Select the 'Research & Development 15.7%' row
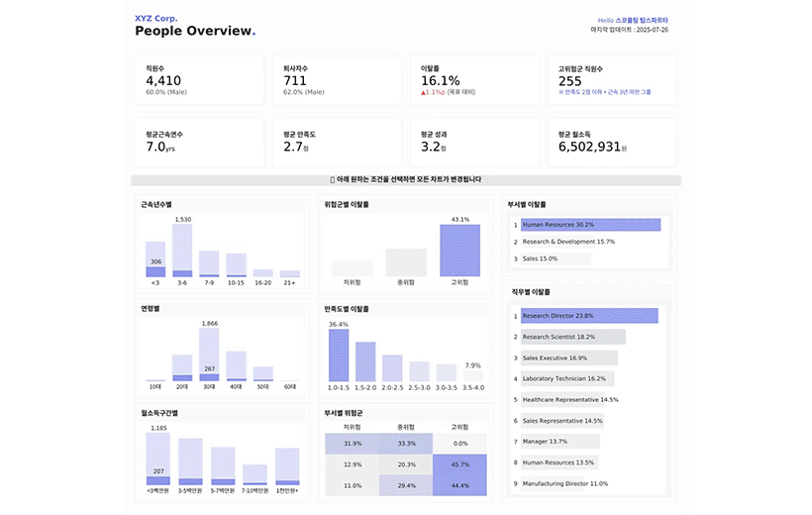Screen dimensions: 812x515 [x=568, y=242]
